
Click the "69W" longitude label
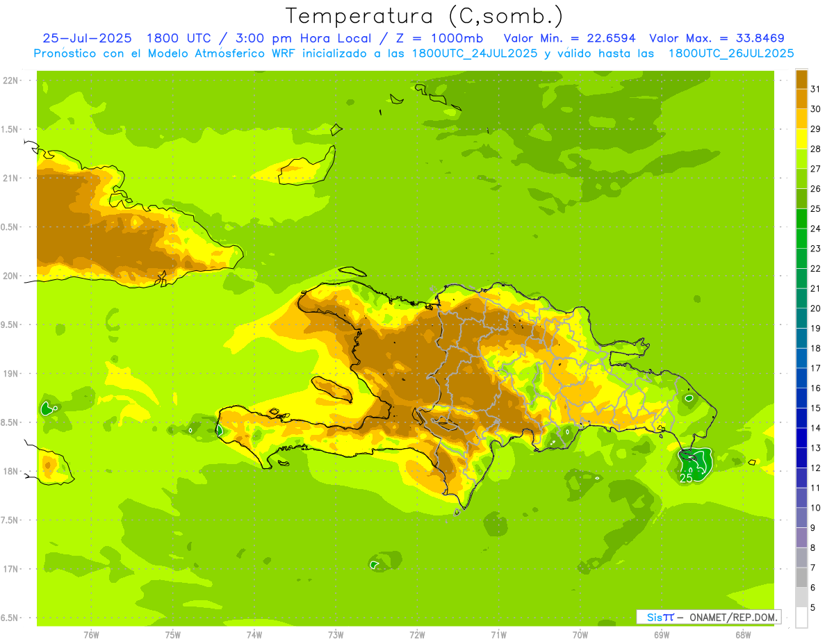coord(661,634)
